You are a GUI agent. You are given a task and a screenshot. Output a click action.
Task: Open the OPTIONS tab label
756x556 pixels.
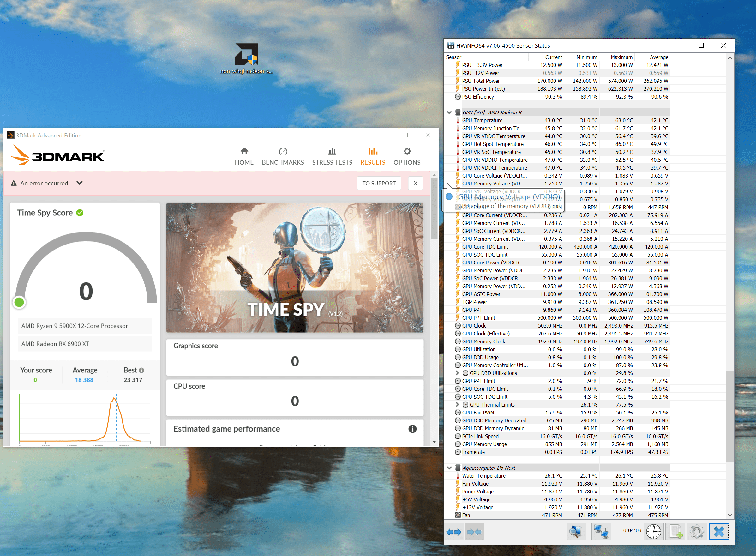click(x=407, y=162)
